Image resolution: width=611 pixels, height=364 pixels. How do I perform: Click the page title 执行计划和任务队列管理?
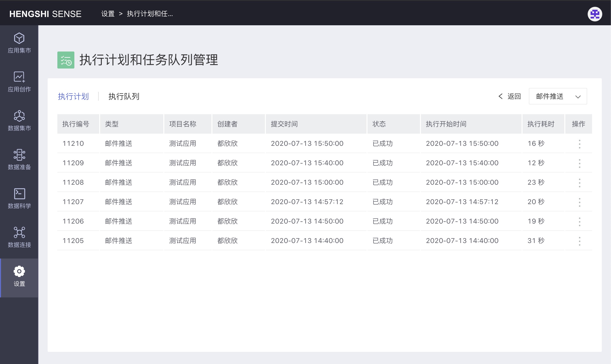pos(149,60)
